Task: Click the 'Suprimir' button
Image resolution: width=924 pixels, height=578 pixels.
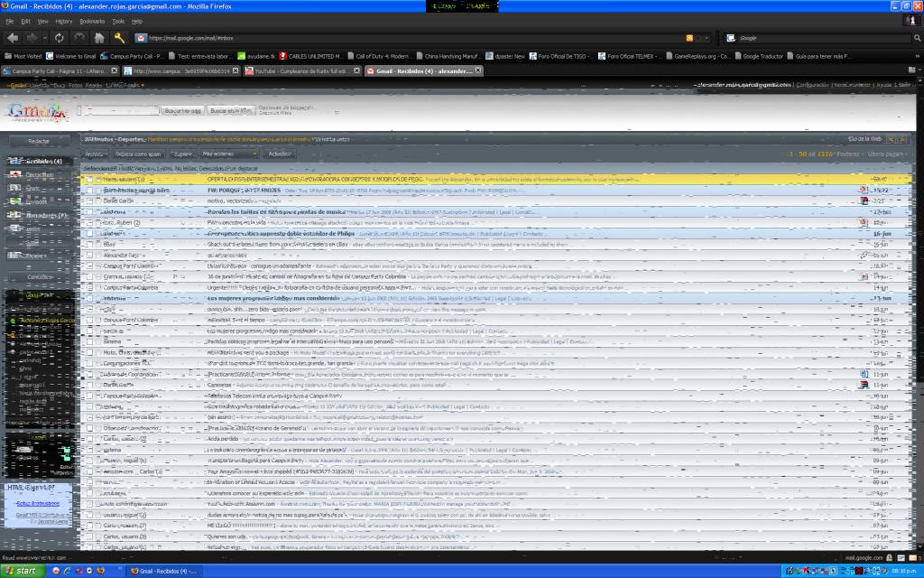Action: [182, 154]
